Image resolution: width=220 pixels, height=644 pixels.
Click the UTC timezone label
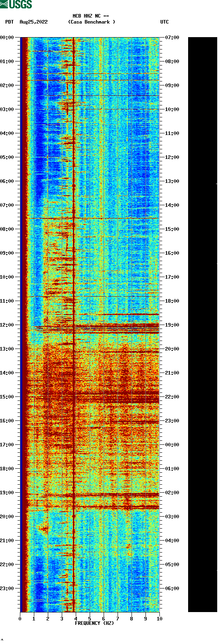165,22
